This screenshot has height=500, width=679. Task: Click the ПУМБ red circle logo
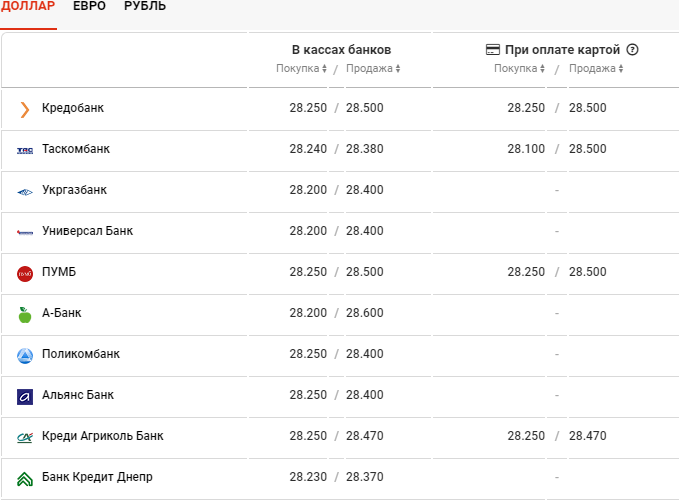pyautogui.click(x=25, y=274)
